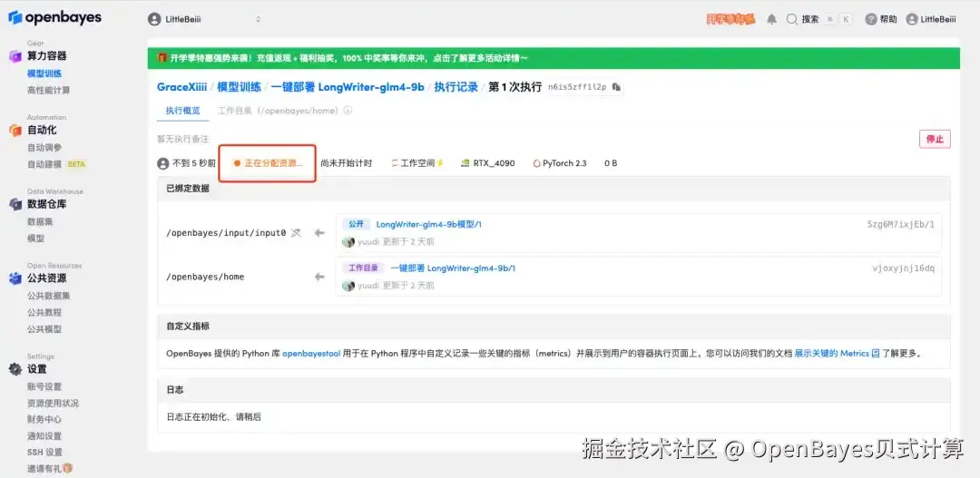Open 模型 under 数据仓库
This screenshot has height=478, width=980.
(35, 238)
